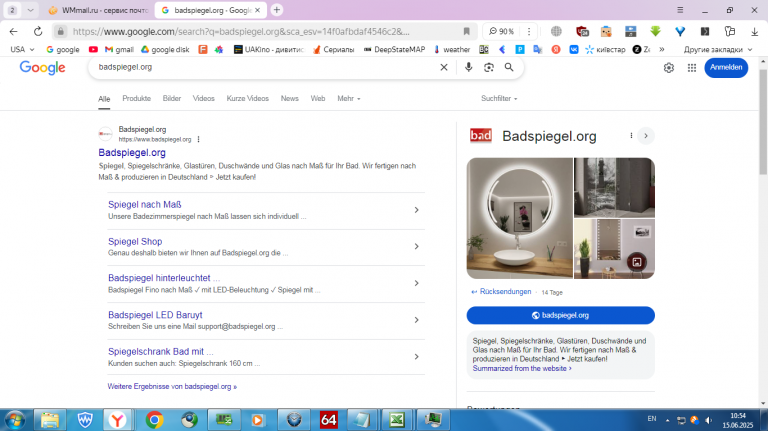Open the Suchfilter dropdown
Screen dimensions: 768x431
tap(499, 98)
